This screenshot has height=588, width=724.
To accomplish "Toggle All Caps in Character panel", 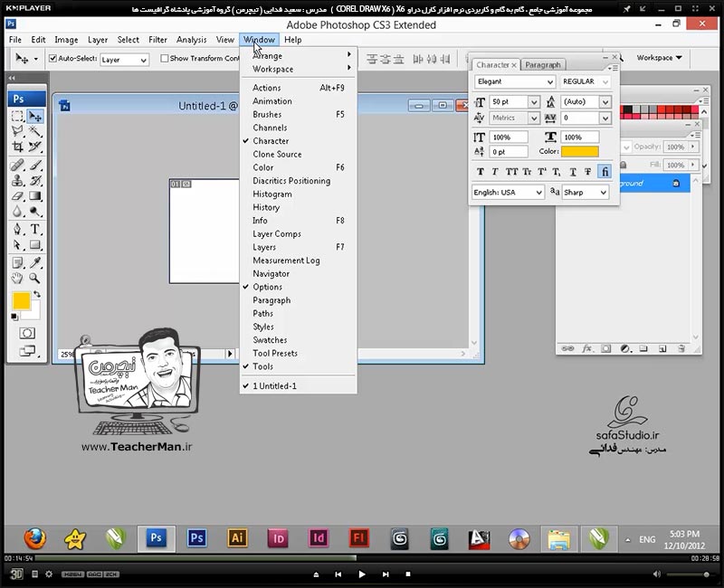I will point(511,172).
